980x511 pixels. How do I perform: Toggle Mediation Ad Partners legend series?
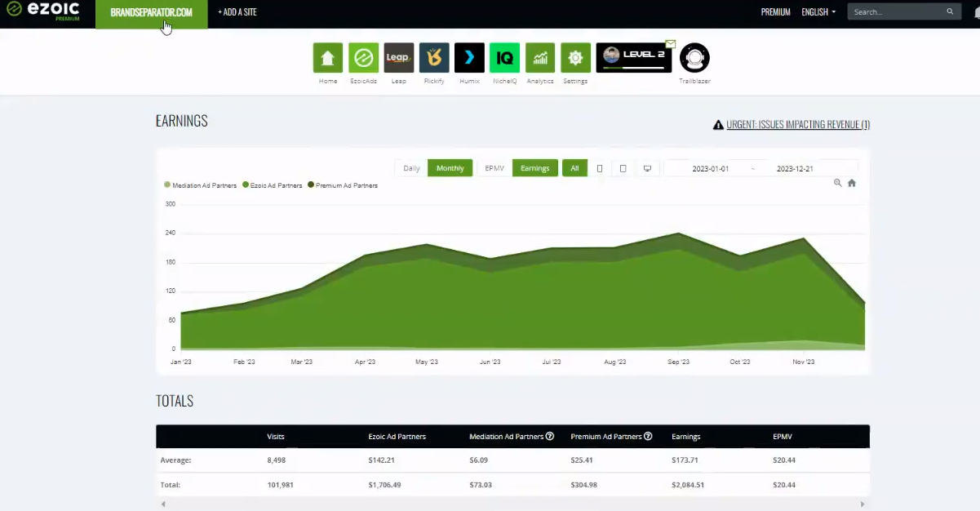201,185
